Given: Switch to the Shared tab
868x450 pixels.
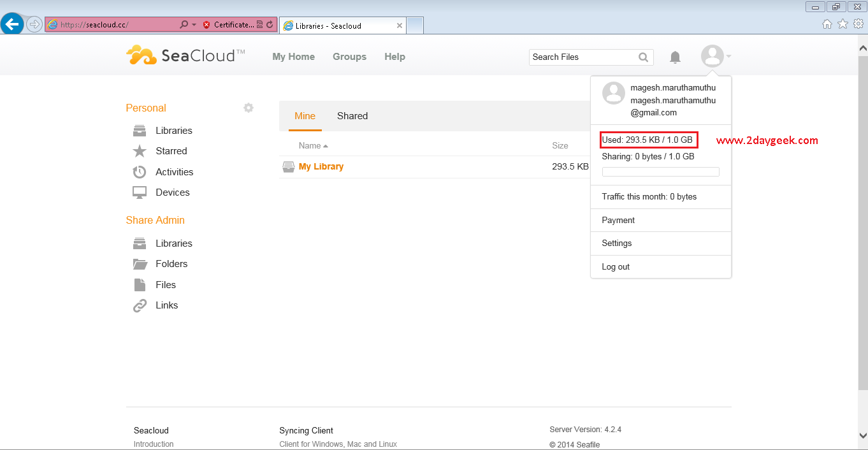Looking at the screenshot, I should point(352,116).
